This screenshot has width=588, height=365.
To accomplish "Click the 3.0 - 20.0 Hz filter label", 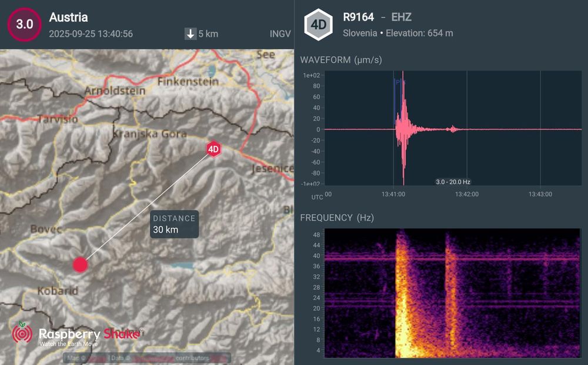I will 453,182.
